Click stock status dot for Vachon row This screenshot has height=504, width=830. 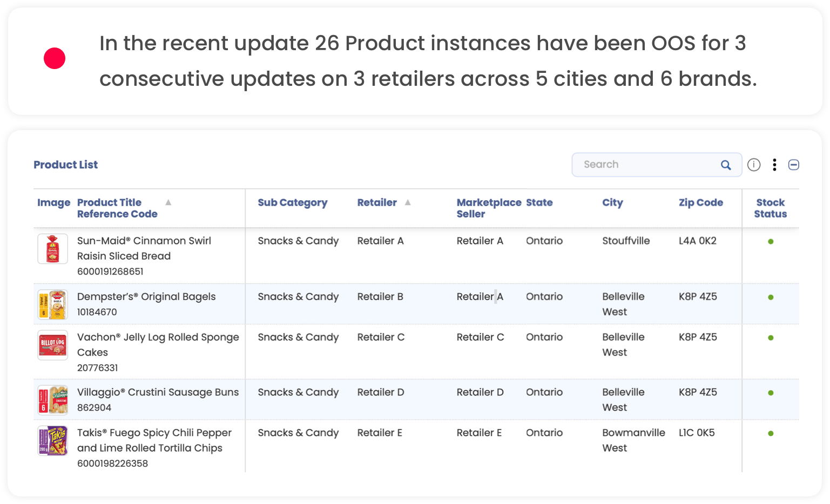[771, 338]
